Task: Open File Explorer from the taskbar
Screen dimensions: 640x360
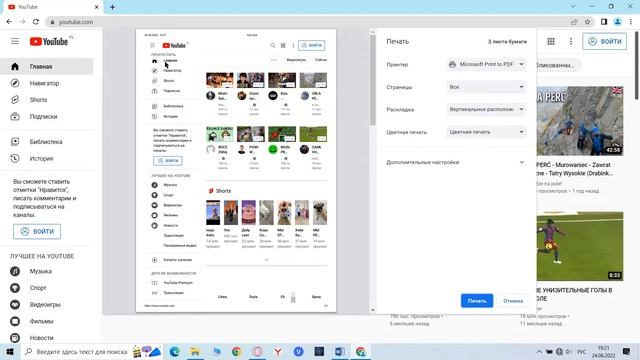Action: (x=195, y=351)
